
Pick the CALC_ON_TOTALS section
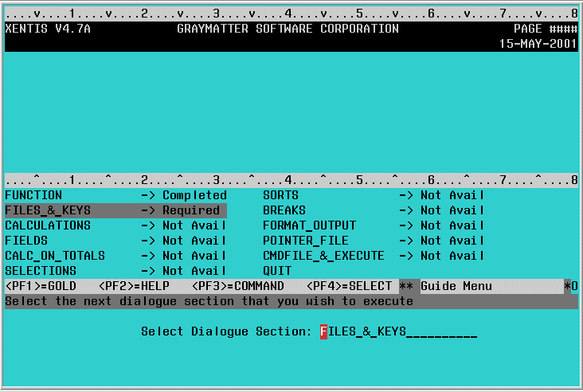55,256
